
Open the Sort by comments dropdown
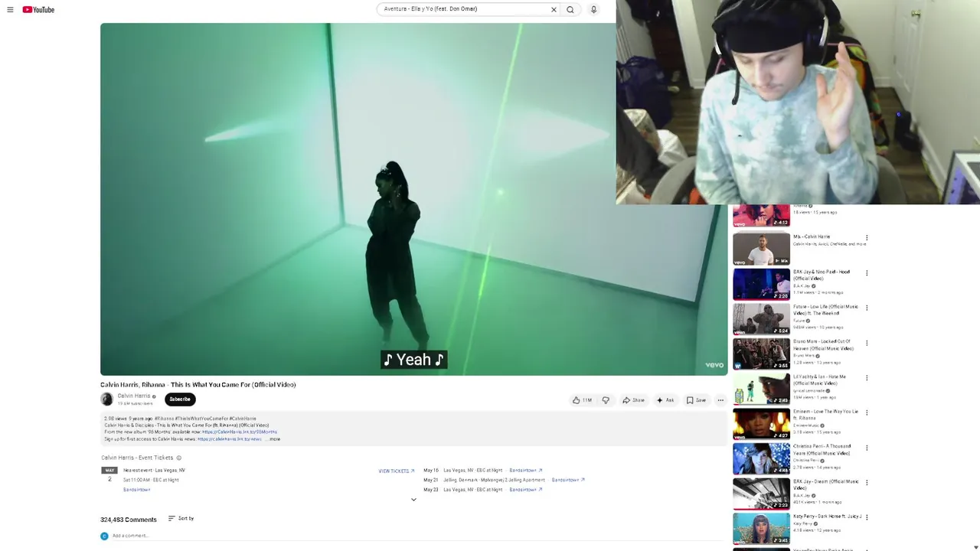[x=181, y=519]
